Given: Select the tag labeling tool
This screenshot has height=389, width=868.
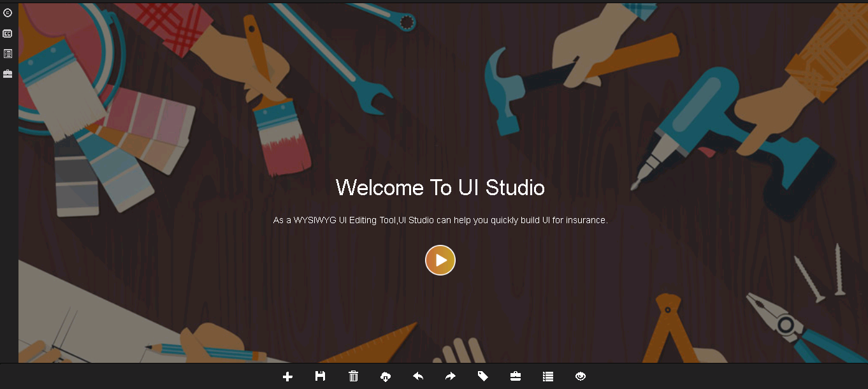Looking at the screenshot, I should (483, 376).
